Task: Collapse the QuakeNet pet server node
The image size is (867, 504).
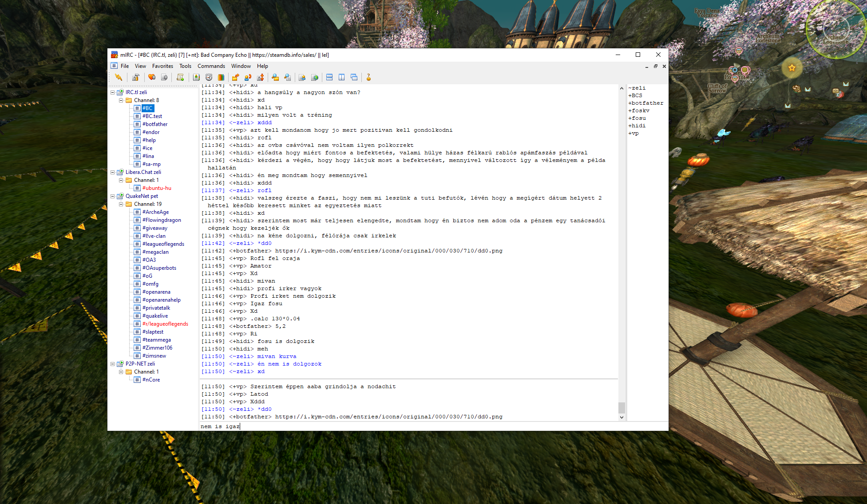Action: click(x=113, y=196)
